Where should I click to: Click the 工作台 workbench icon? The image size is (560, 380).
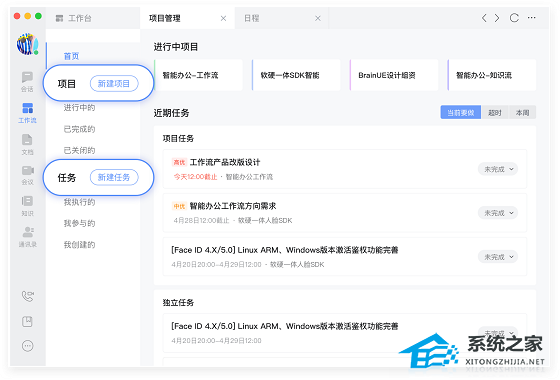pyautogui.click(x=59, y=18)
